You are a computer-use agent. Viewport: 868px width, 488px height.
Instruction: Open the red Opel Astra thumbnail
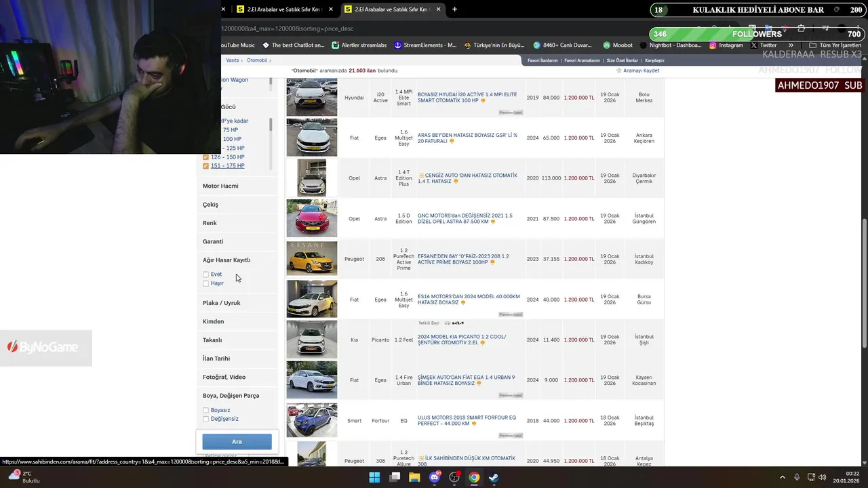[x=312, y=218]
